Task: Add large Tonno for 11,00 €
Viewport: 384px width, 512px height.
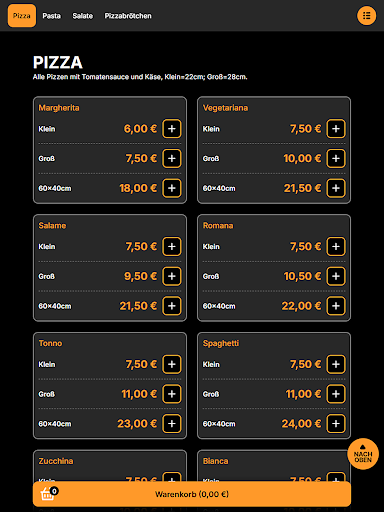Action: click(172, 394)
